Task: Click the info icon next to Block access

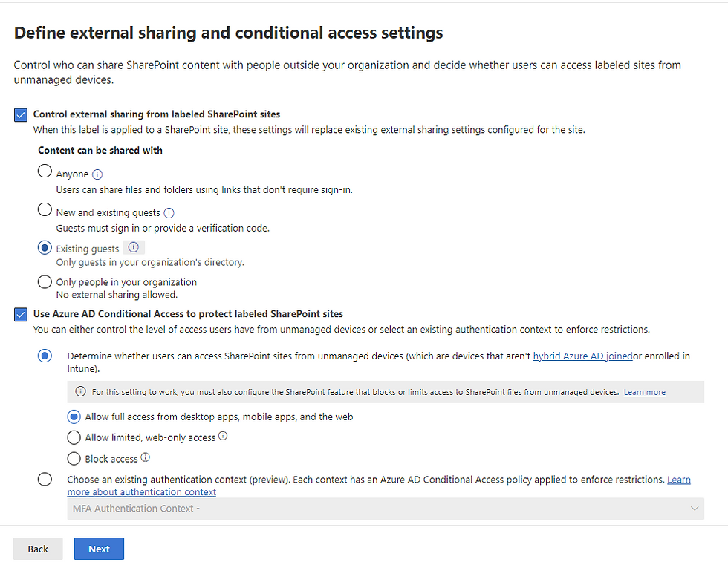Action: (146, 457)
